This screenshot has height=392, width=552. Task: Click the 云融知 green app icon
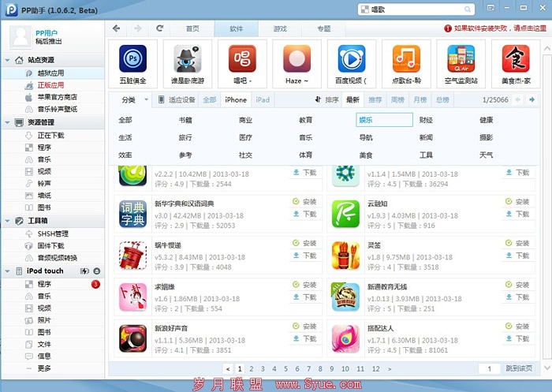pos(345,214)
